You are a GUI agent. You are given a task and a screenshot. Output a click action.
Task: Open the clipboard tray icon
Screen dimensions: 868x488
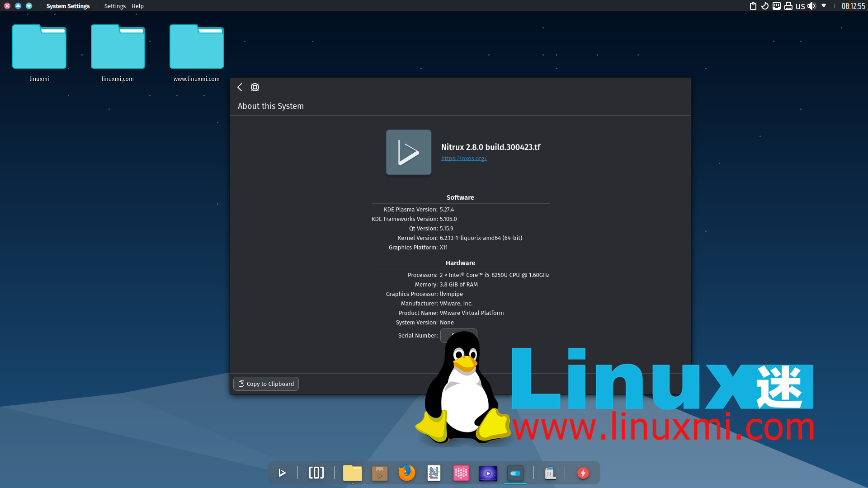753,6
